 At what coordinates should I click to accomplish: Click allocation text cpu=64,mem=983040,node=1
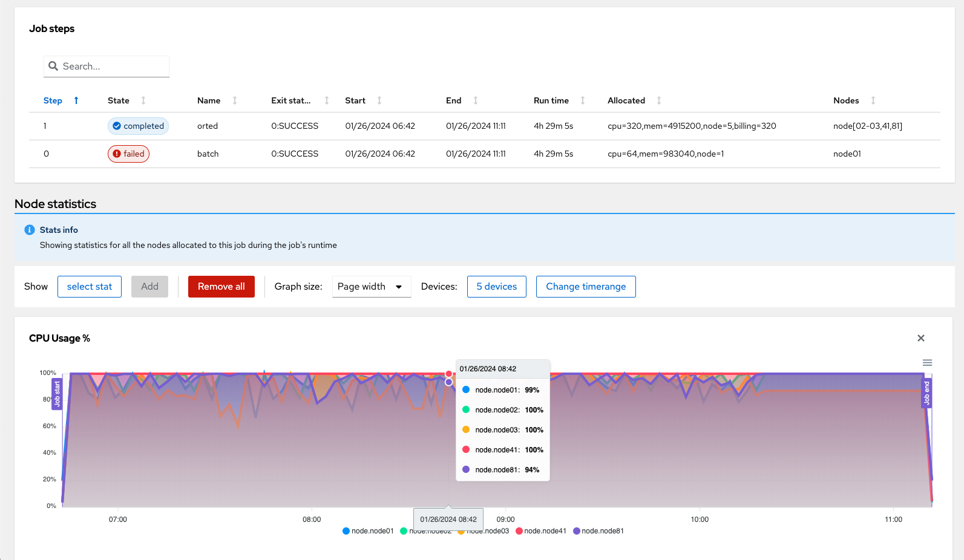coord(666,154)
